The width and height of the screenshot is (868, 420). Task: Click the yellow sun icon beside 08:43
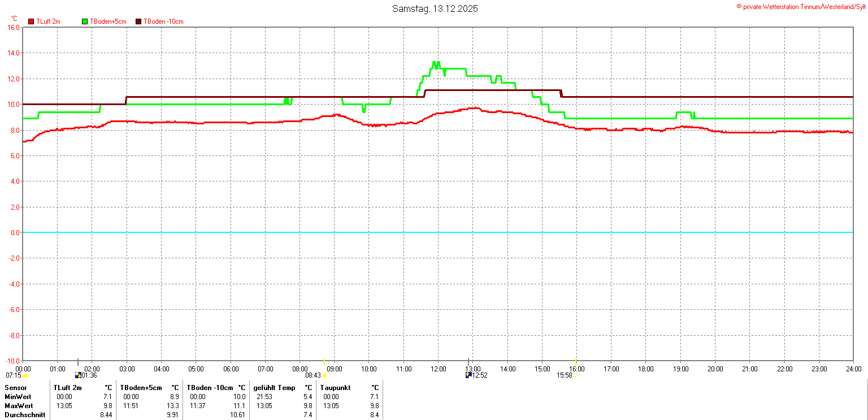click(x=325, y=376)
